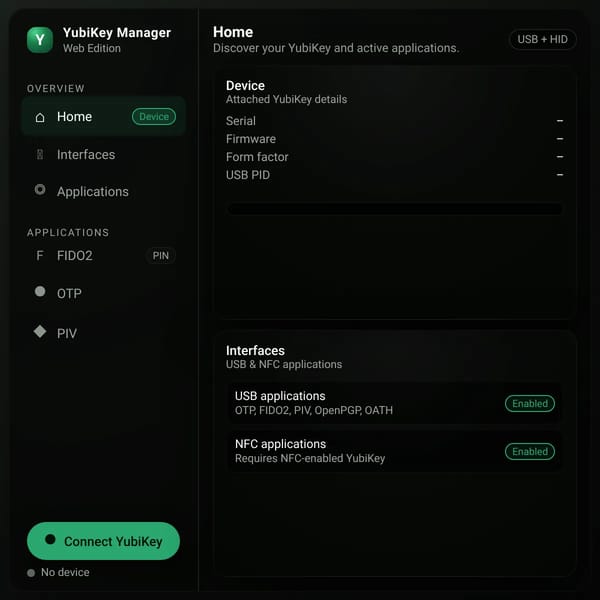
Task: Click the APPLICATIONS section header
Action: tap(68, 233)
